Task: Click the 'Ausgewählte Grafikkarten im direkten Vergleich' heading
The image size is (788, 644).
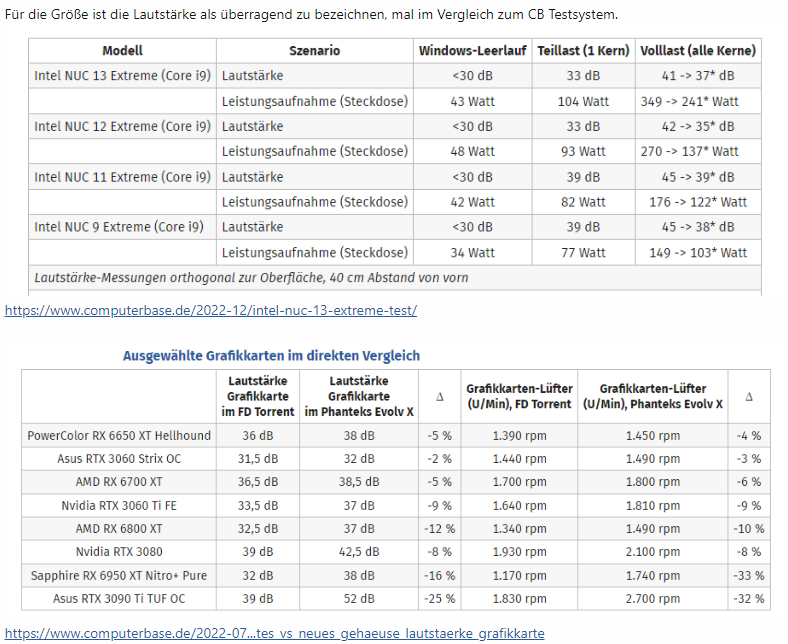Action: 271,356
